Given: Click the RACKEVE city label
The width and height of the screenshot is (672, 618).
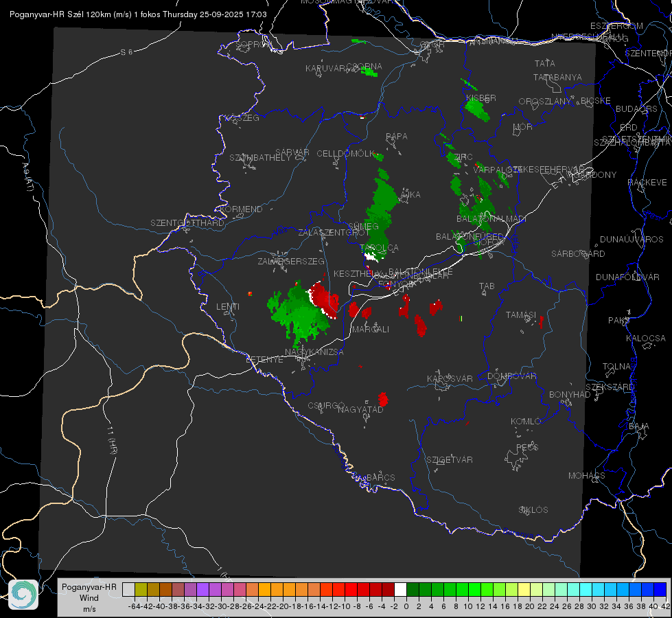Looking at the screenshot, I should [647, 183].
